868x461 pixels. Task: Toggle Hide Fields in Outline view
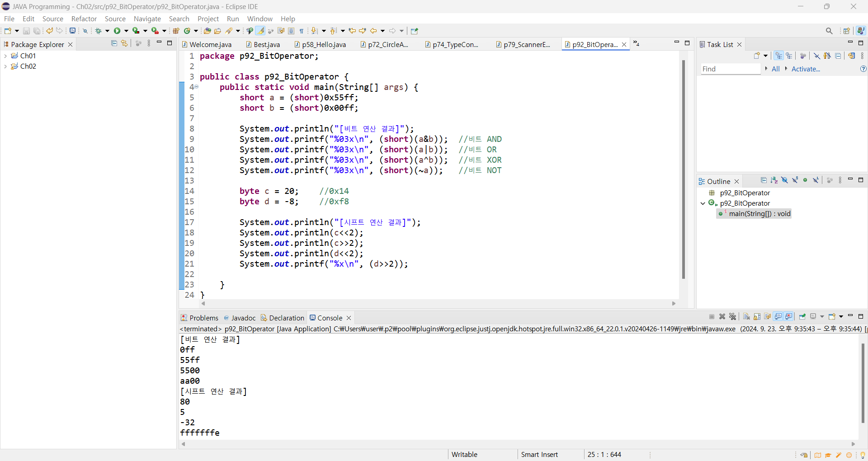pyautogui.click(x=784, y=180)
